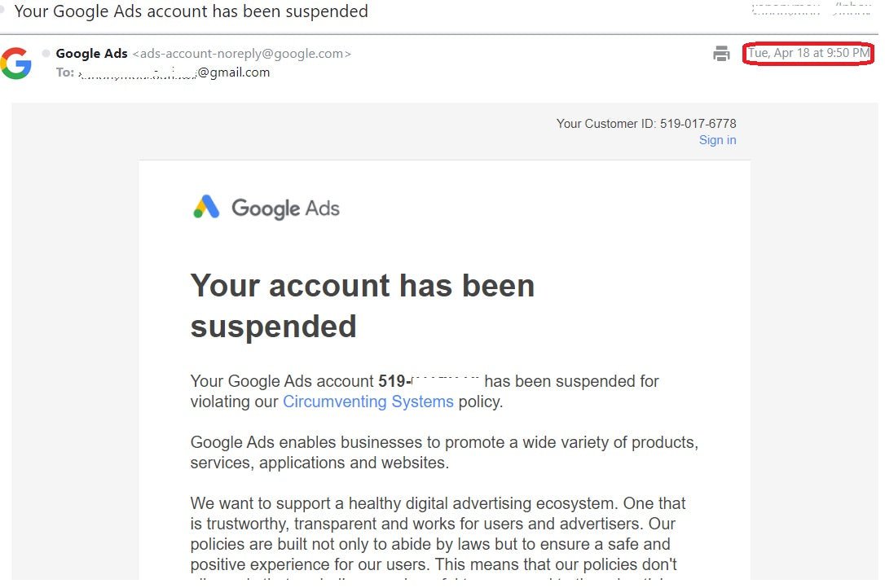This screenshot has height=588, width=885.
Task: Click the "Your account has been suspended" heading
Action: 362,305
